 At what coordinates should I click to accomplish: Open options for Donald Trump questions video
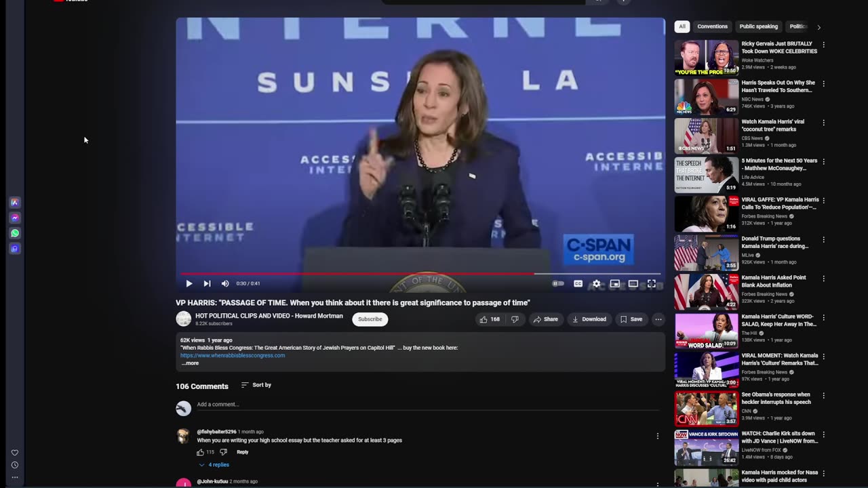[824, 240]
